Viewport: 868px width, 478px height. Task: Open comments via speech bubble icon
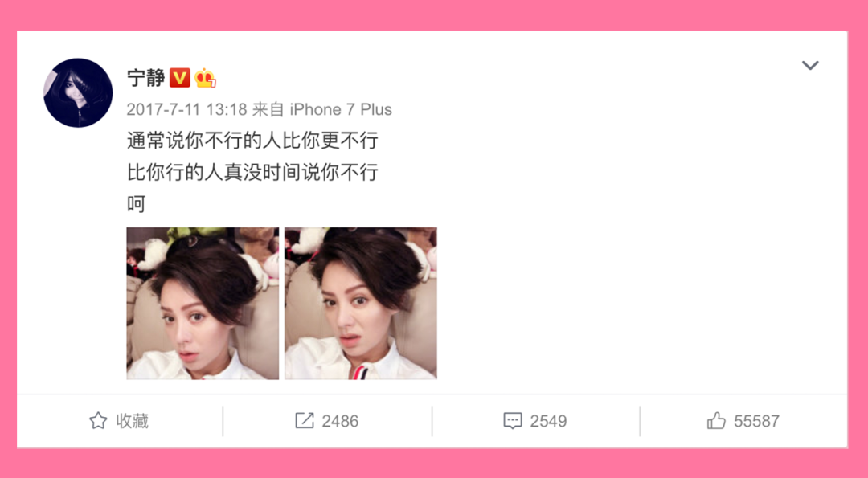[512, 421]
